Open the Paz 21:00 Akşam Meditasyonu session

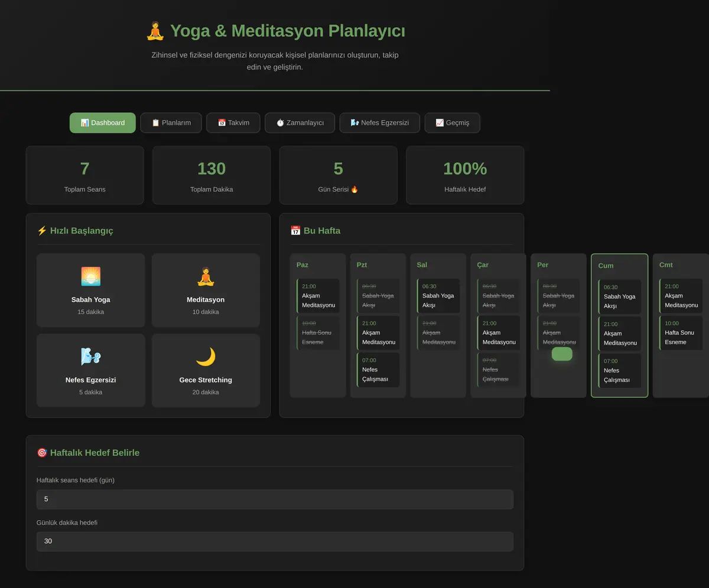pyautogui.click(x=318, y=296)
